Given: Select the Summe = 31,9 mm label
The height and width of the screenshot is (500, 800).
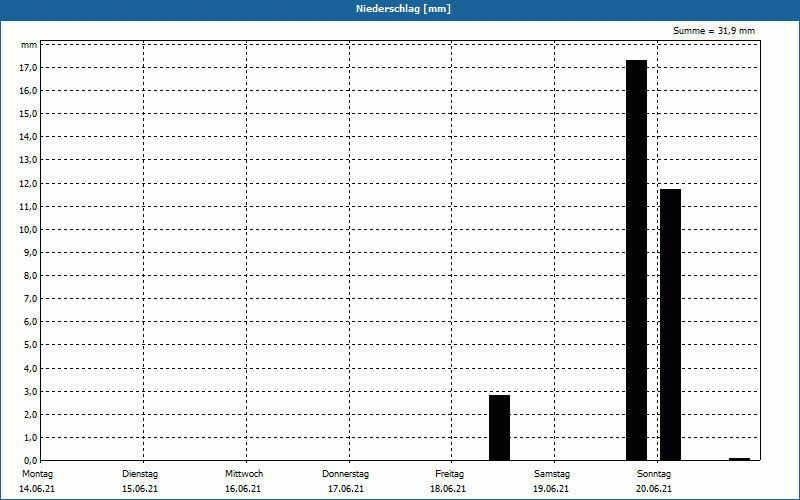Looking at the screenshot, I should [714, 31].
